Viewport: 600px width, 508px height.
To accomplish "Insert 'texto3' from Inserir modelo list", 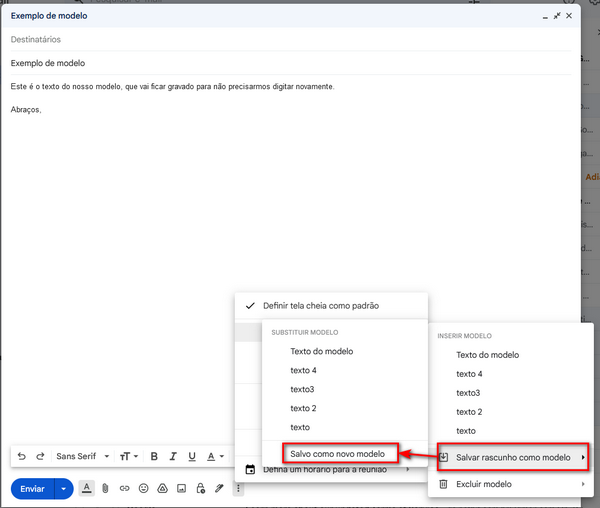I will [x=468, y=393].
